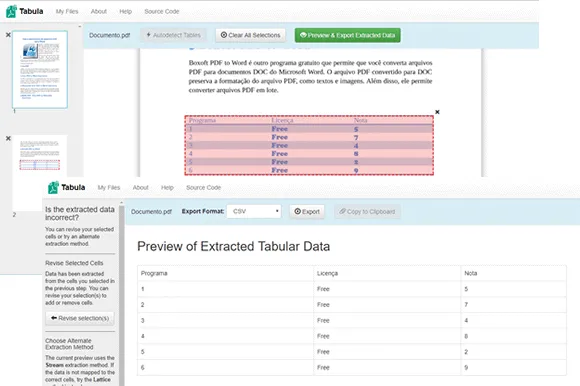This screenshot has width=580, height=386.
Task: Click Nota value 8 in preview row 4
Action: tap(513, 336)
